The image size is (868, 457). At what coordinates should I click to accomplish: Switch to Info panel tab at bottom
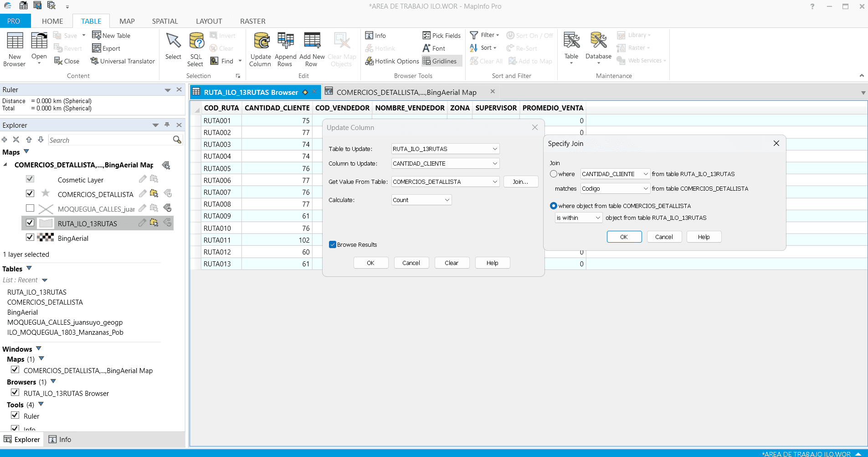[x=60, y=439]
